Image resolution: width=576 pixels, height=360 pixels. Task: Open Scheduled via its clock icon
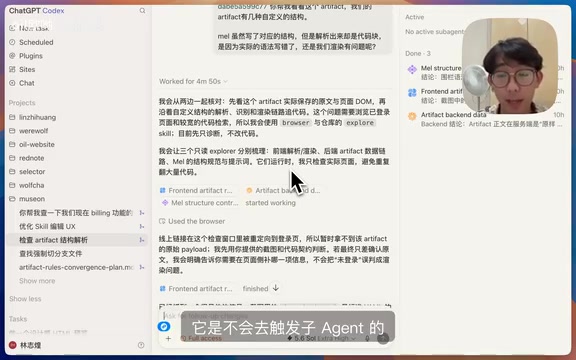tap(12, 42)
